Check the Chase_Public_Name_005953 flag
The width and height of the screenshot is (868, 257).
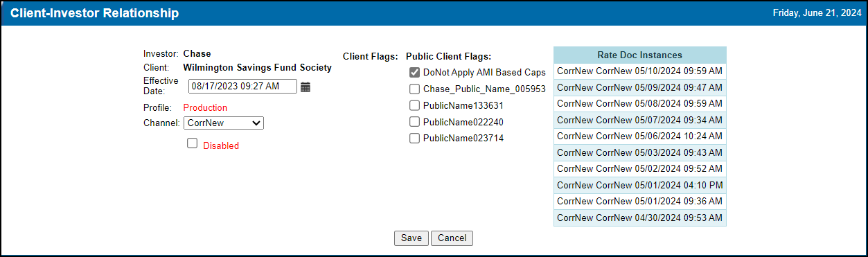pos(414,89)
